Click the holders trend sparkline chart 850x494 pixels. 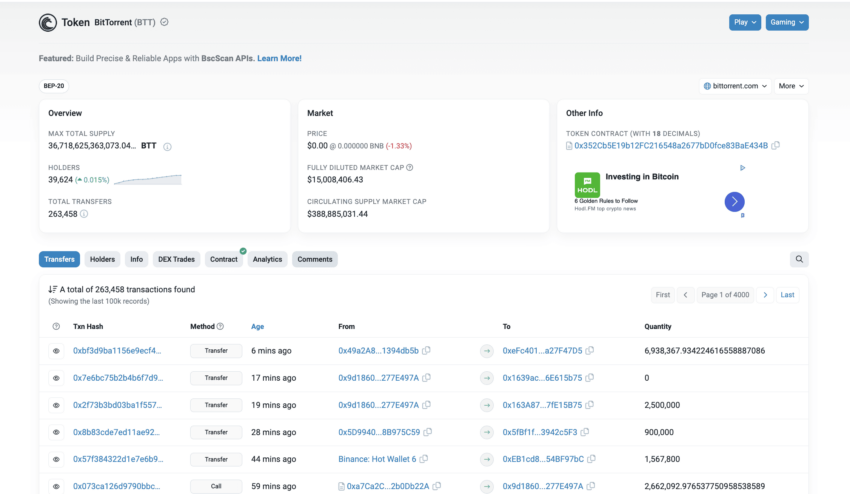tap(147, 180)
